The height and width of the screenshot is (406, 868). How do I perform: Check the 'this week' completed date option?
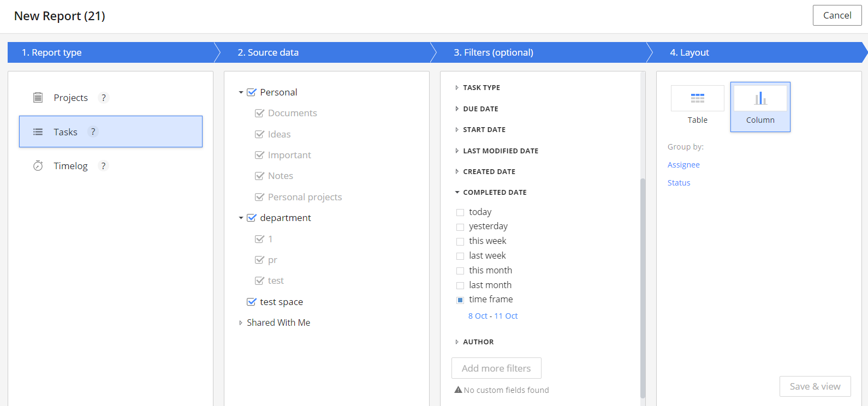coord(460,241)
